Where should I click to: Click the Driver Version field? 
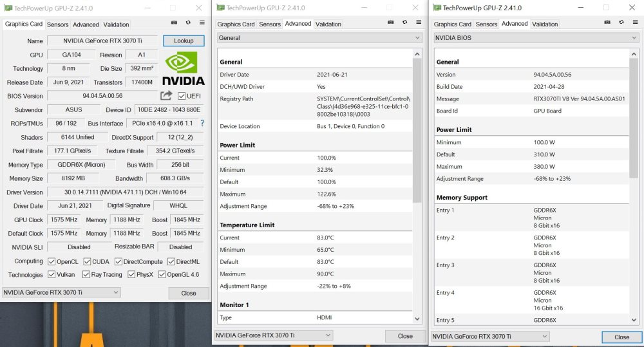(x=126, y=192)
